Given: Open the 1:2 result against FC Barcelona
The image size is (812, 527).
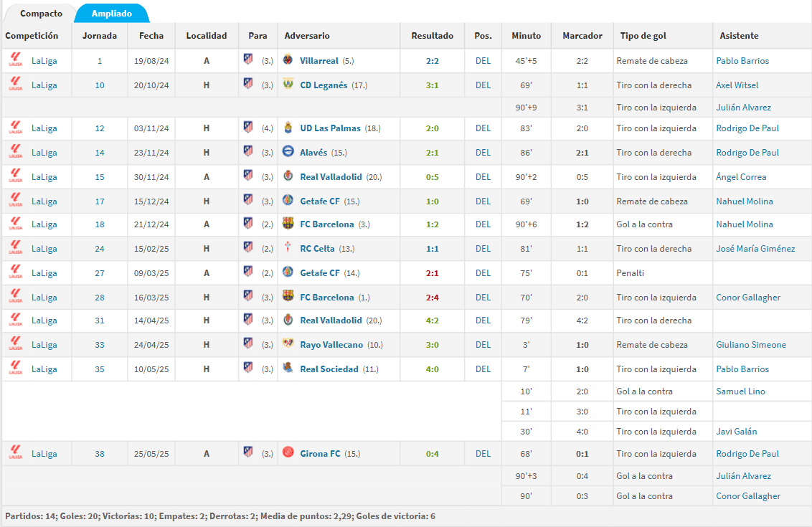Looking at the screenshot, I should (x=432, y=224).
